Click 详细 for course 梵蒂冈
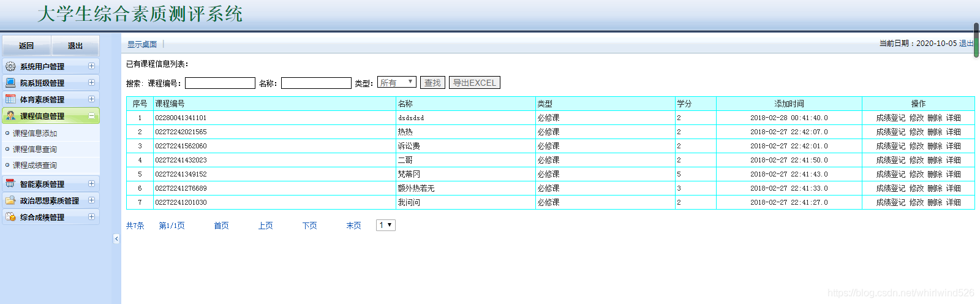 [953, 174]
